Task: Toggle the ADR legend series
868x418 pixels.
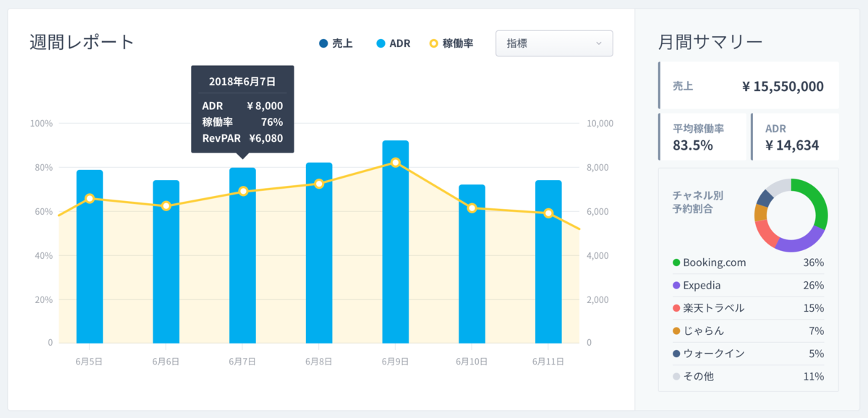Action: pos(393,43)
